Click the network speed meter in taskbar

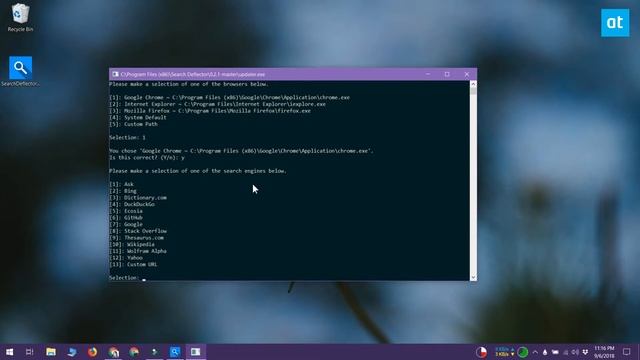[504, 352]
